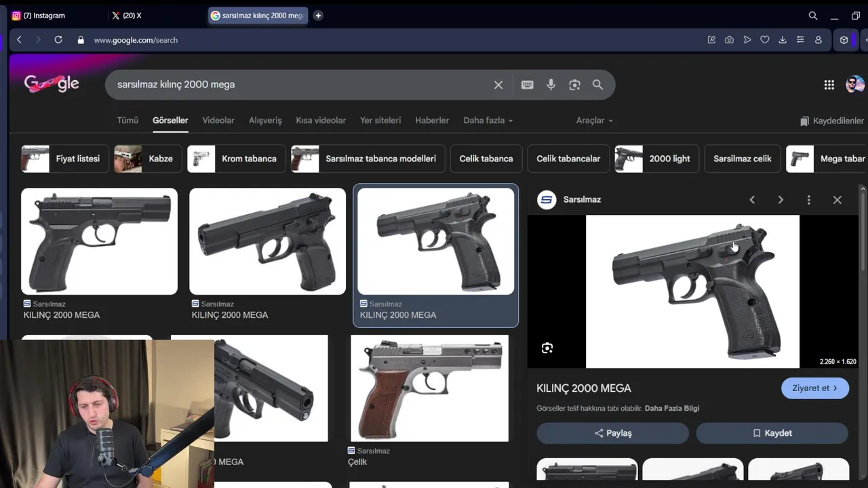Submit search with magnifier icon
This screenshot has width=868, height=488.
(x=597, y=85)
